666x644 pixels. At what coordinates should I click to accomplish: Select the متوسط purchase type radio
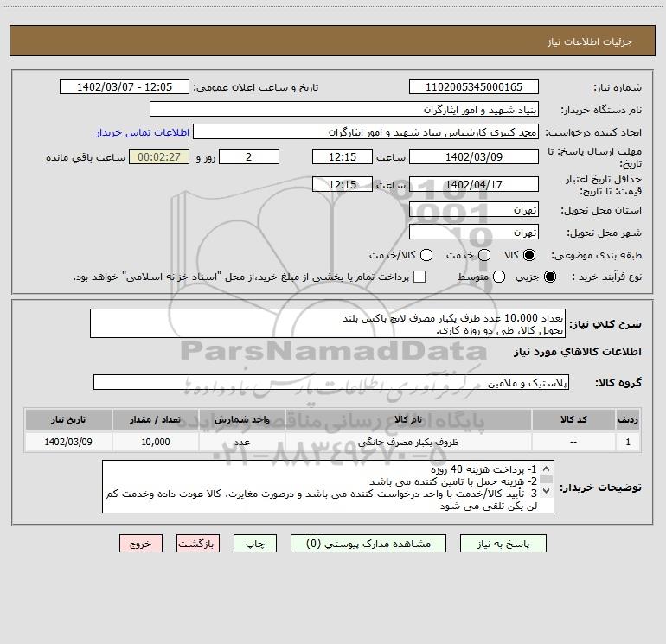(x=499, y=277)
